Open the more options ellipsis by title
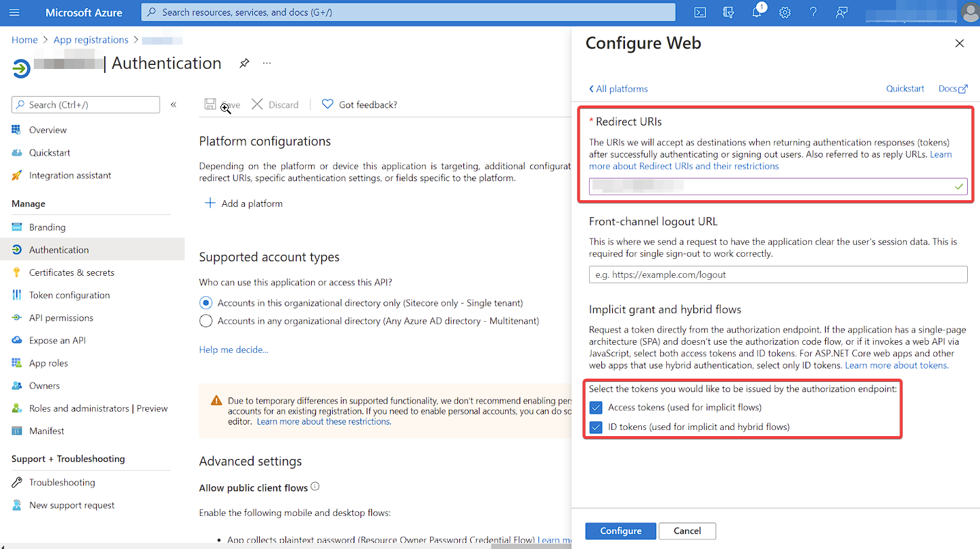Image resolution: width=980 pixels, height=549 pixels. click(x=267, y=63)
